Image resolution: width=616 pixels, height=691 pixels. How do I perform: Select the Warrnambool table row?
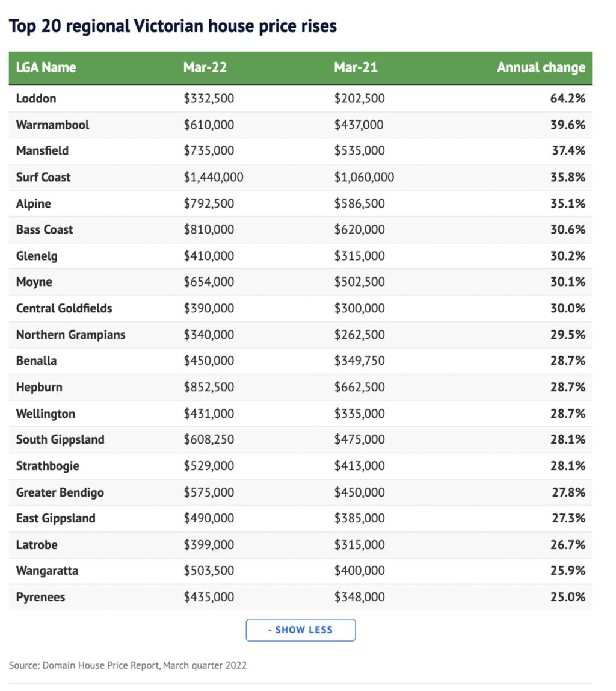pyautogui.click(x=300, y=125)
